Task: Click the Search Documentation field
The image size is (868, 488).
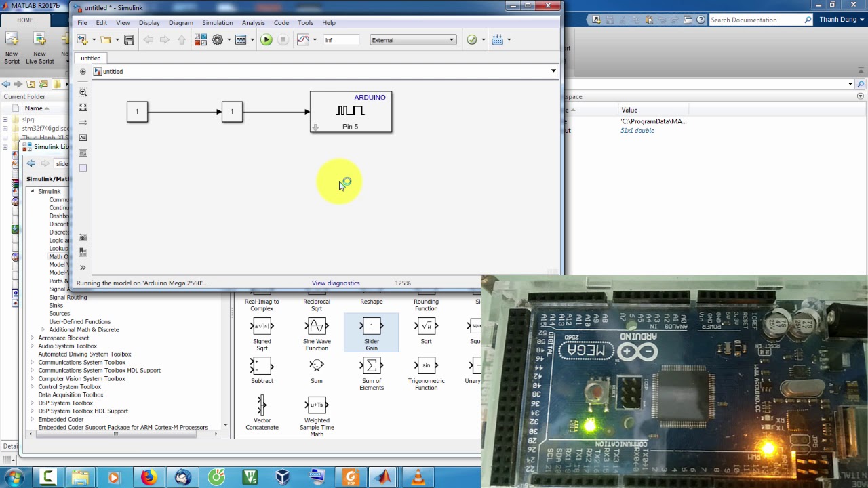Action: [x=760, y=20]
